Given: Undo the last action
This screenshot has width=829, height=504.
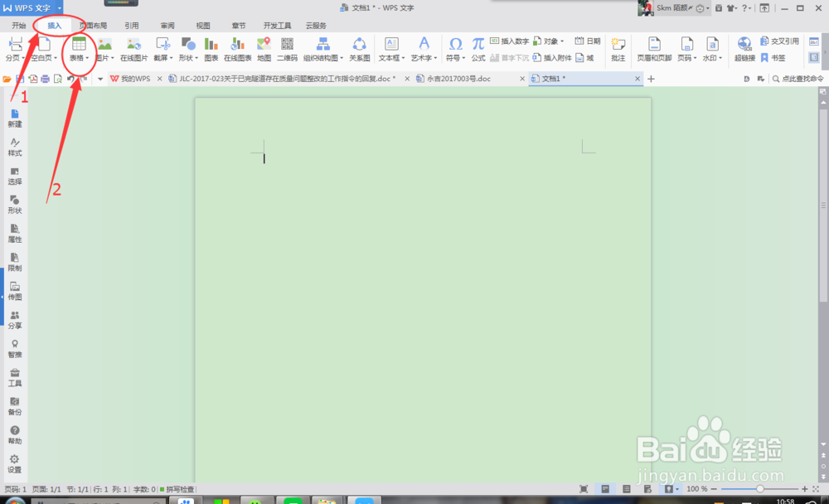Looking at the screenshot, I should (70, 79).
